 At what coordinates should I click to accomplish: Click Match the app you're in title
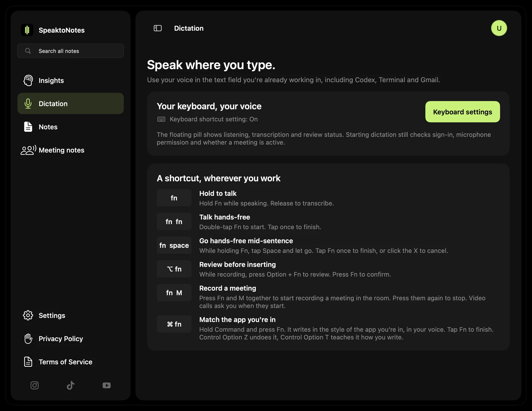(237, 320)
